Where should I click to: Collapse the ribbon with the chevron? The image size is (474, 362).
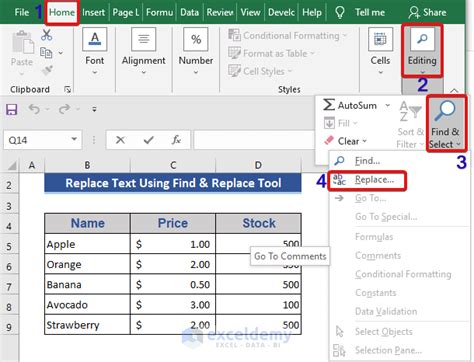454,90
